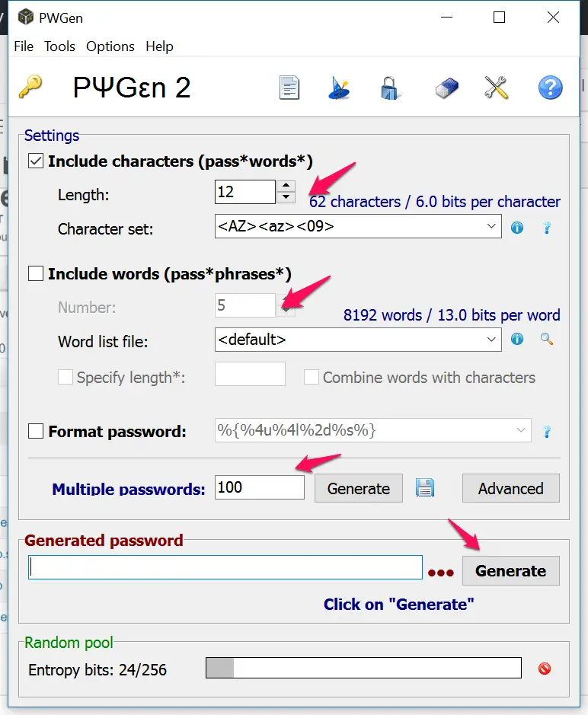Open configuration via wrench and screwdriver icon
The width and height of the screenshot is (588, 715).
click(x=497, y=88)
